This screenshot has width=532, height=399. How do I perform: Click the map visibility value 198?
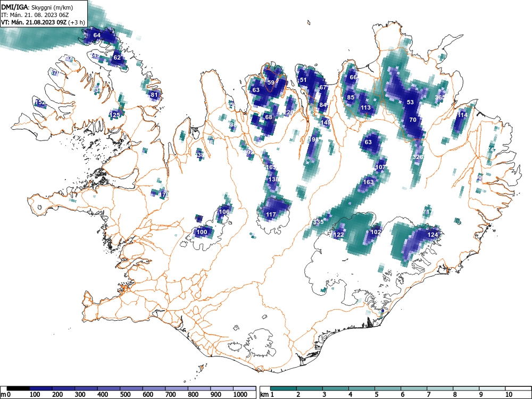point(314,139)
